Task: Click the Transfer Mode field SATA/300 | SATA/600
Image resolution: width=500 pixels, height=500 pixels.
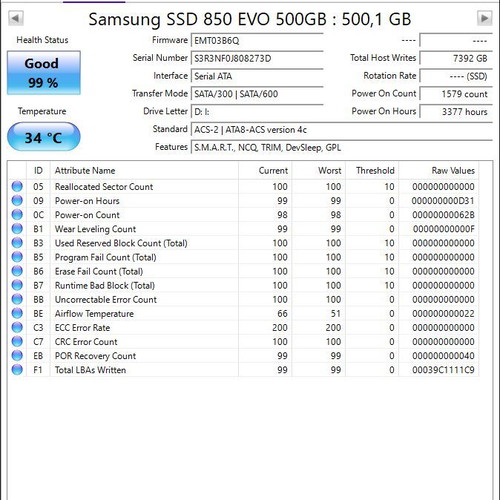Action: (x=257, y=94)
